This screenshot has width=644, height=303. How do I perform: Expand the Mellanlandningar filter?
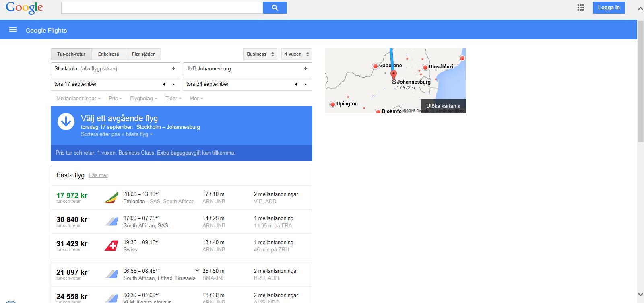[78, 99]
